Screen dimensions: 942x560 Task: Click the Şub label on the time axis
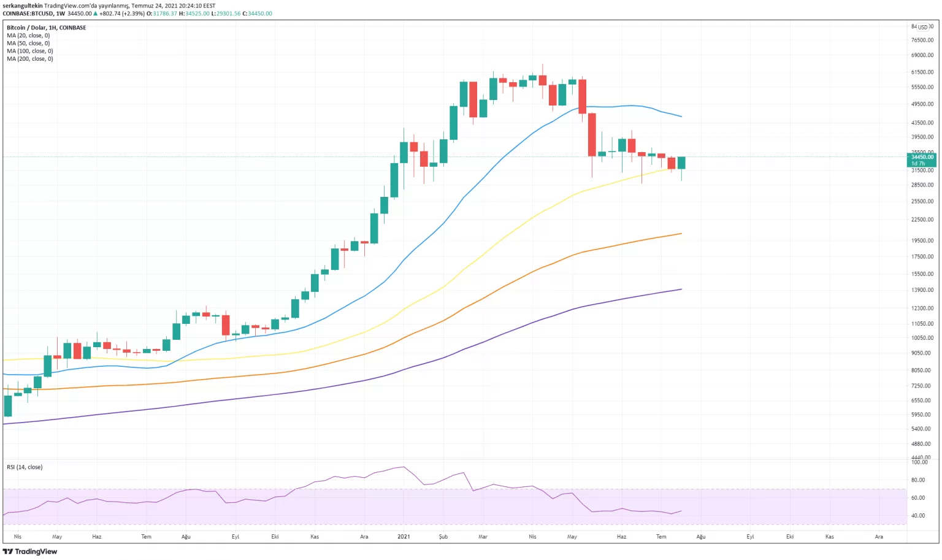(x=443, y=537)
